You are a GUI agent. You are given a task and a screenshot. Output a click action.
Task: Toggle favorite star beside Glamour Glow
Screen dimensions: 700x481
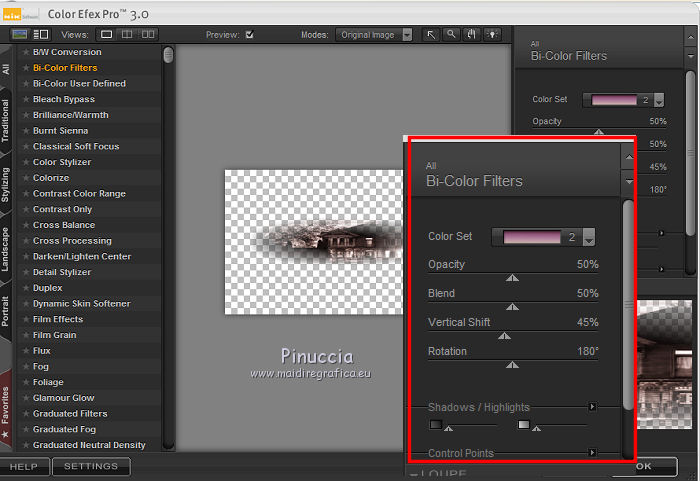tap(26, 398)
